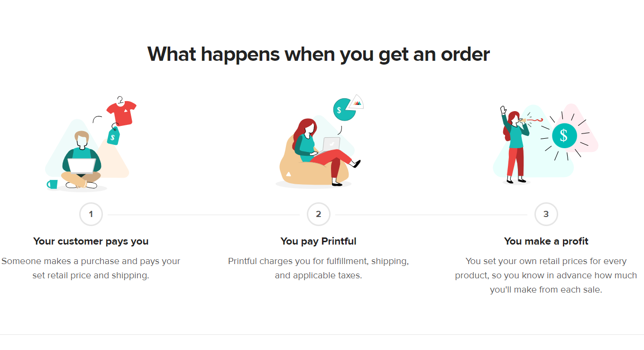This screenshot has height=350, width=644.
Task: Click the 'You make a profit' heading
Action: click(x=546, y=241)
